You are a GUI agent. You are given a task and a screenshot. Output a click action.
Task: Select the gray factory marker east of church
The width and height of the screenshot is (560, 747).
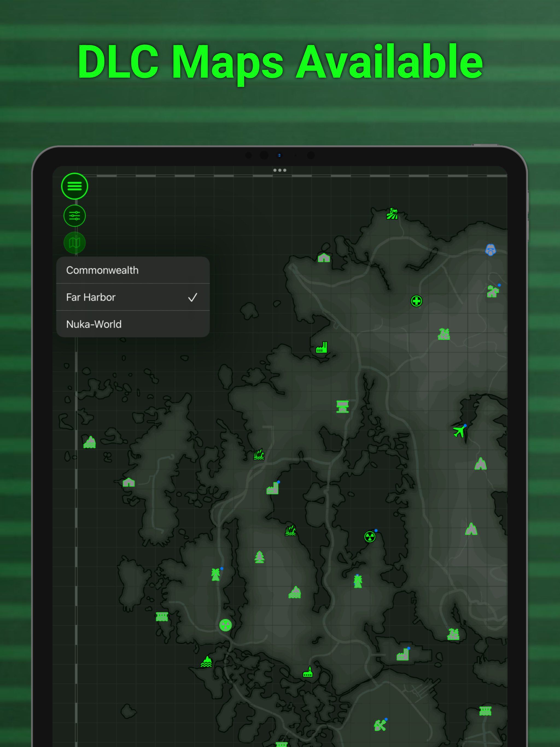403,654
